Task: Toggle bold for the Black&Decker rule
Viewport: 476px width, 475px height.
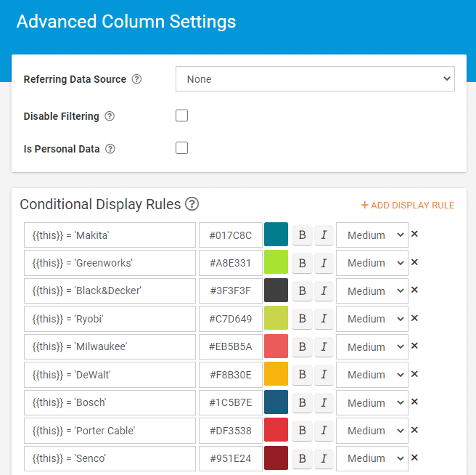Action: click(302, 291)
